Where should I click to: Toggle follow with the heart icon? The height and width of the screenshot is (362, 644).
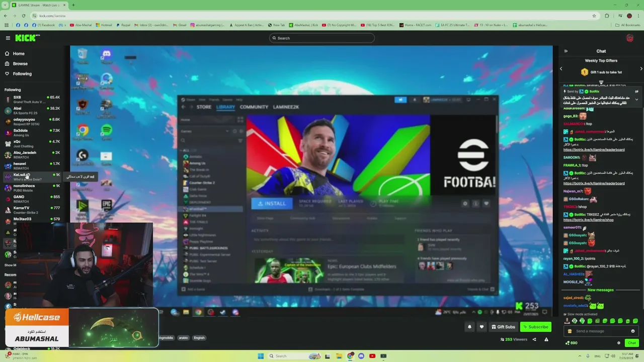click(481, 327)
